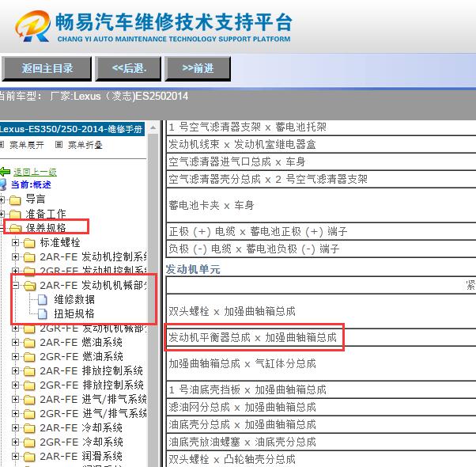The width and height of the screenshot is (476, 467).
Task: Click the row 发动机线束 x 发动机室继电器盒
Action: pyautogui.click(x=321, y=144)
